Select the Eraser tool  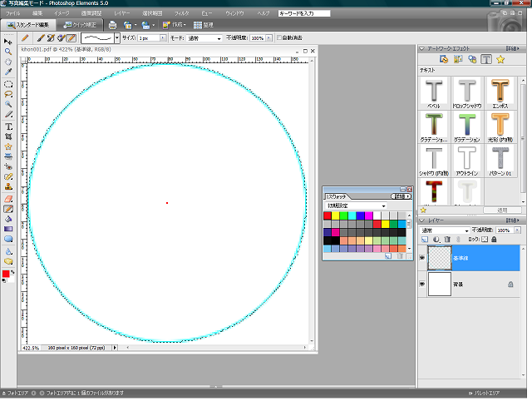click(8, 199)
